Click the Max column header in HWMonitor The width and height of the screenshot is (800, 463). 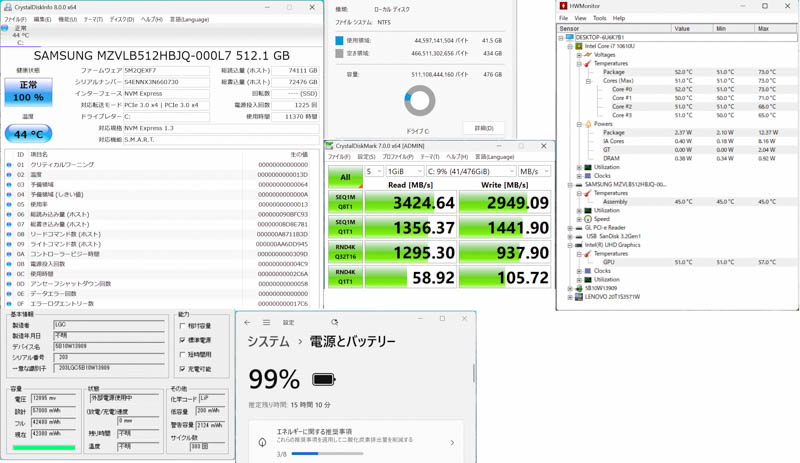point(776,29)
